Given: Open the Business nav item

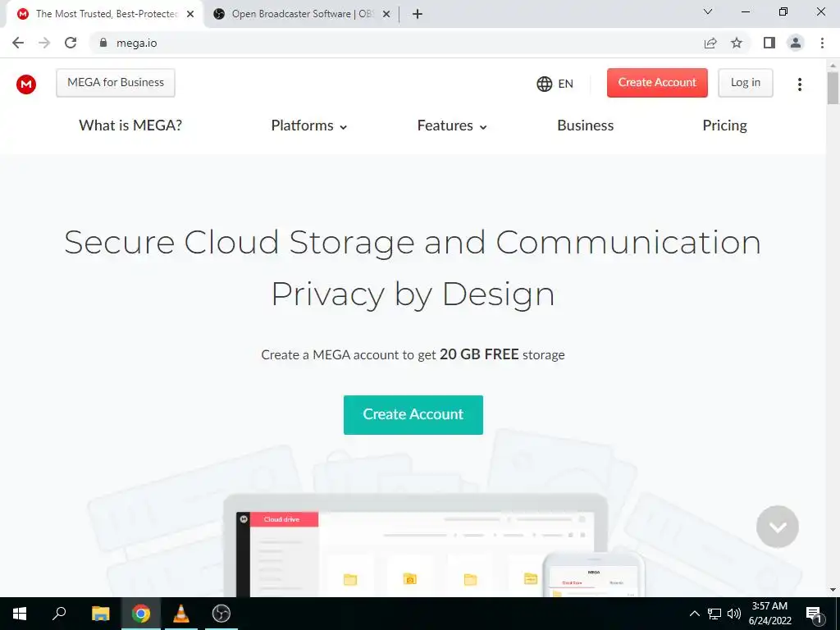Looking at the screenshot, I should pos(585,126).
